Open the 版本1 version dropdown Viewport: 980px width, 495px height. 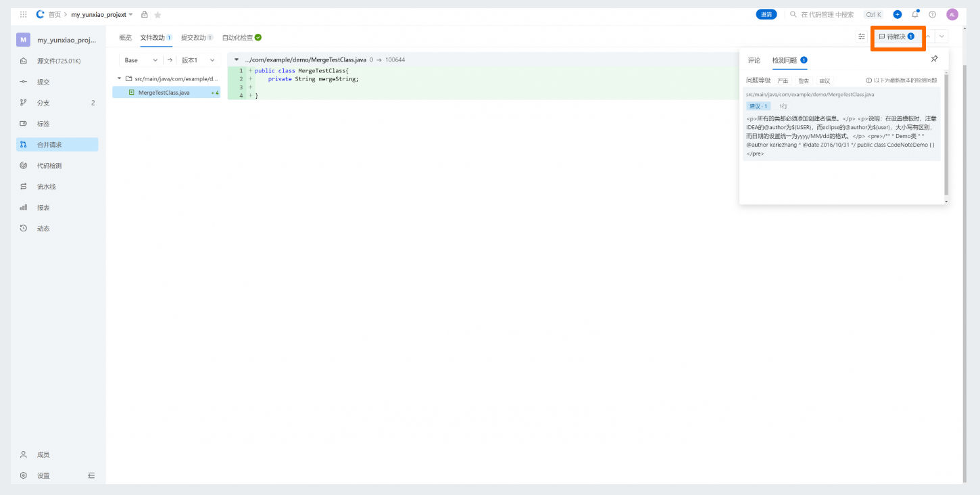(x=198, y=60)
